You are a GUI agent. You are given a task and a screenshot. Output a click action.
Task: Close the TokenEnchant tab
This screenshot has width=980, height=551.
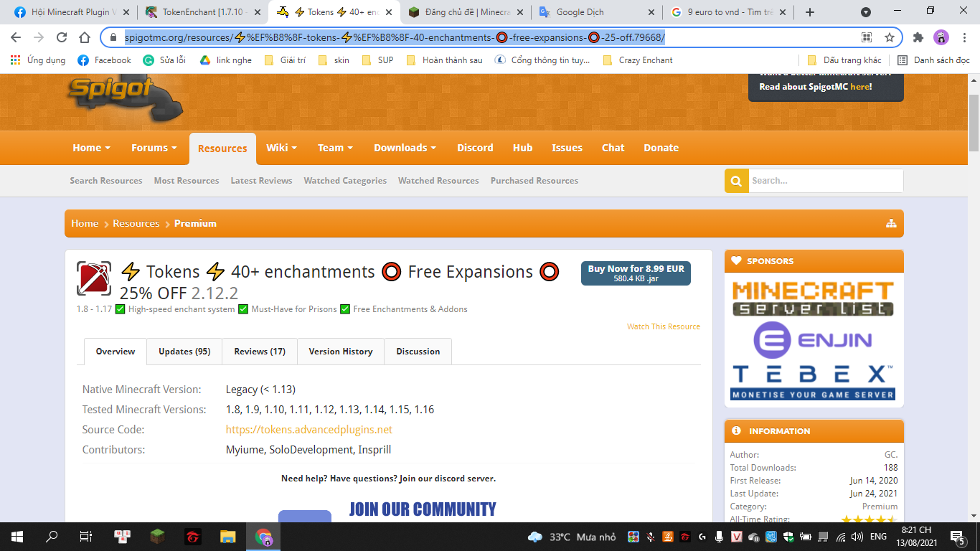(x=258, y=12)
